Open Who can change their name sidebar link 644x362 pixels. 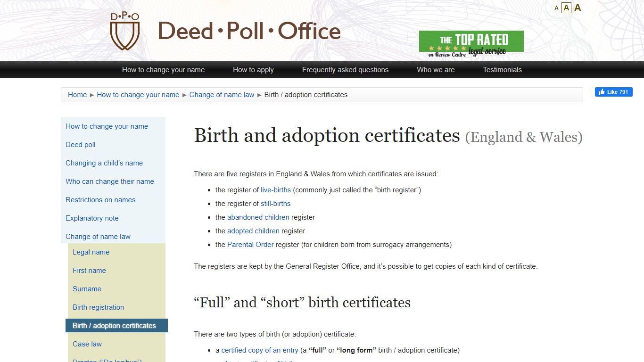(109, 181)
